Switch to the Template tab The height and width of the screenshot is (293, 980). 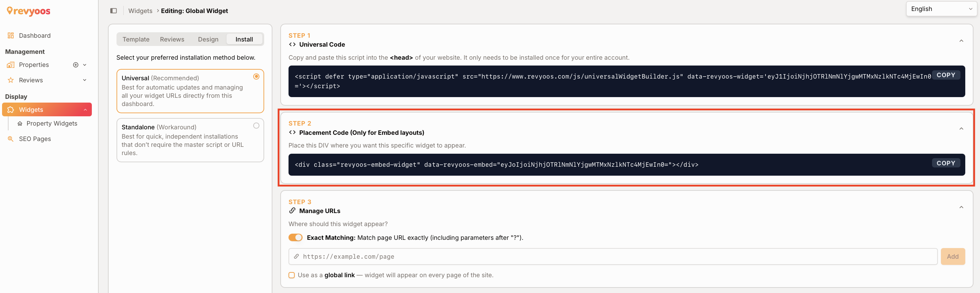point(136,39)
